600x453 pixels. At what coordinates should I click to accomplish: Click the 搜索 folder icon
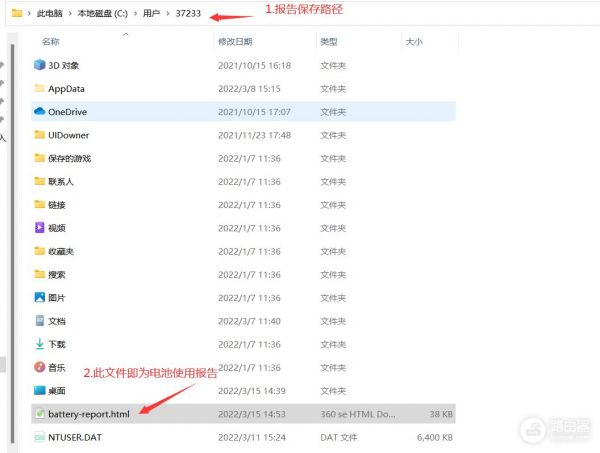coord(39,274)
